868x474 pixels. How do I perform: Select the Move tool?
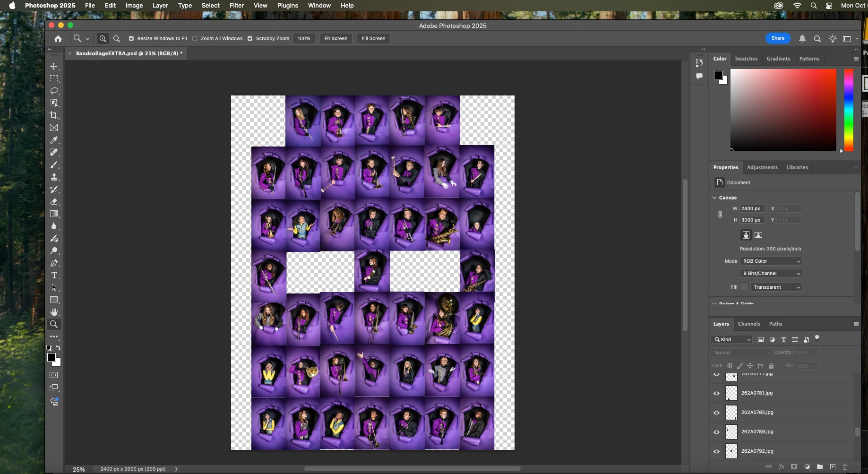(54, 66)
